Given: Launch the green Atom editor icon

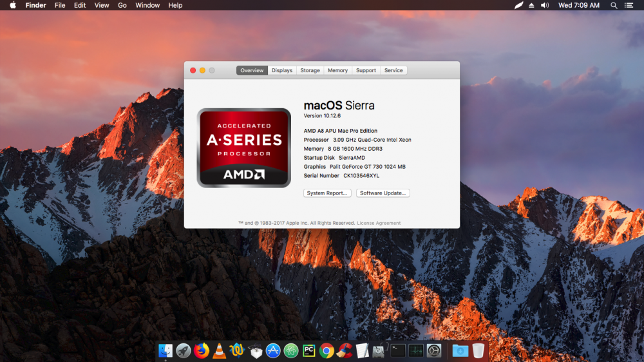Looking at the screenshot, I should click(291, 350).
